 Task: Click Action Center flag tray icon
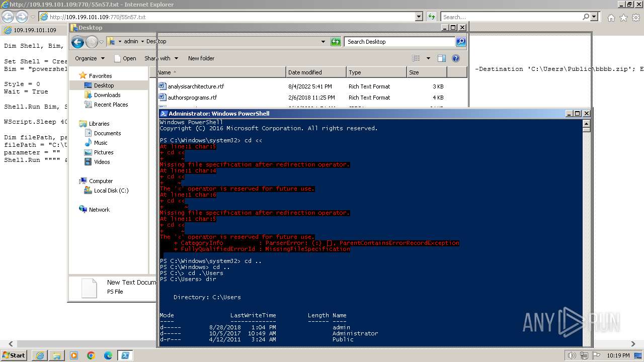coord(597,355)
